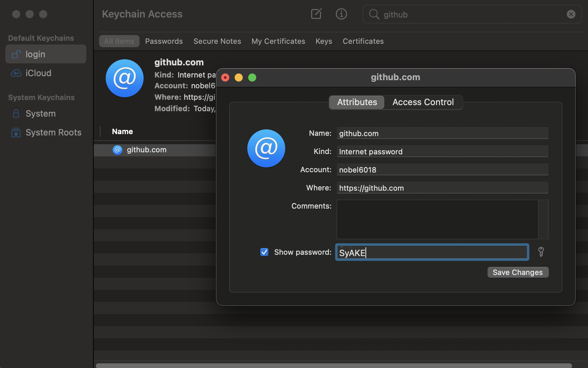
Task: Focus the github search field
Action: pyautogui.click(x=472, y=14)
